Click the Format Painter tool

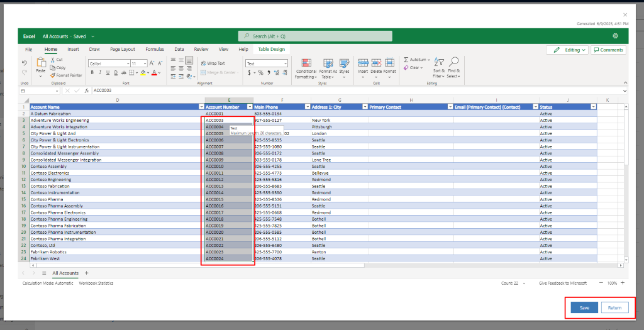pyautogui.click(x=66, y=75)
